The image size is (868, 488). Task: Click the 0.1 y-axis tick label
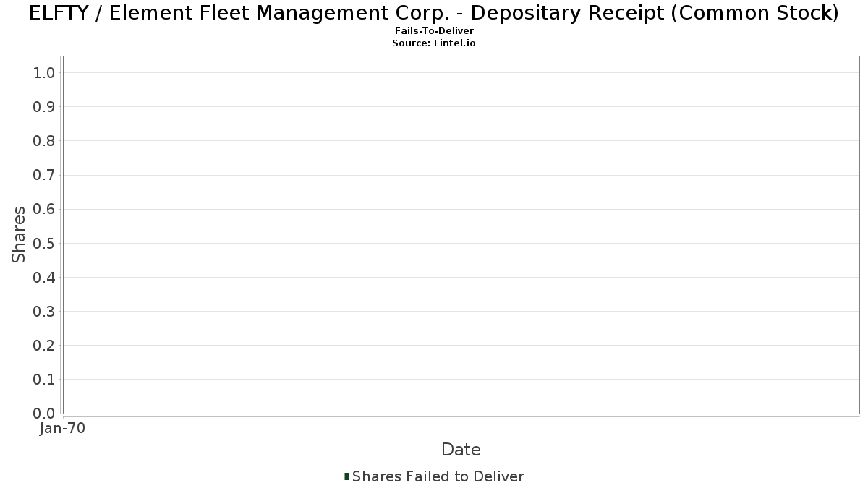click(44, 380)
